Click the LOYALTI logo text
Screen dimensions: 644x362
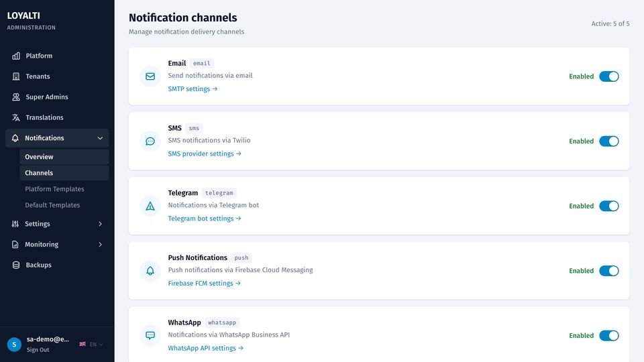tap(23, 15)
